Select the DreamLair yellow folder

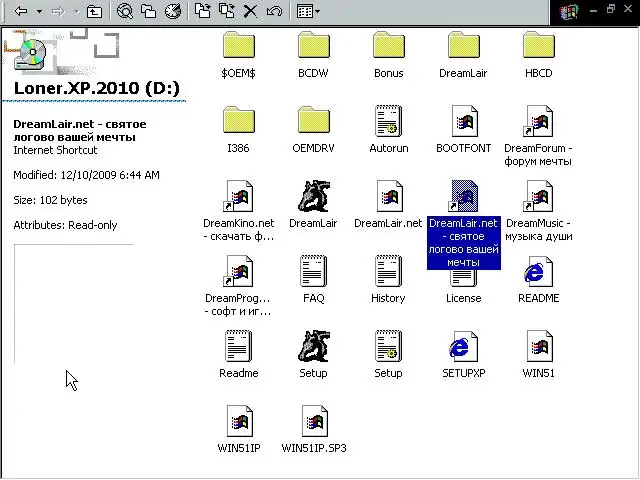pyautogui.click(x=463, y=55)
